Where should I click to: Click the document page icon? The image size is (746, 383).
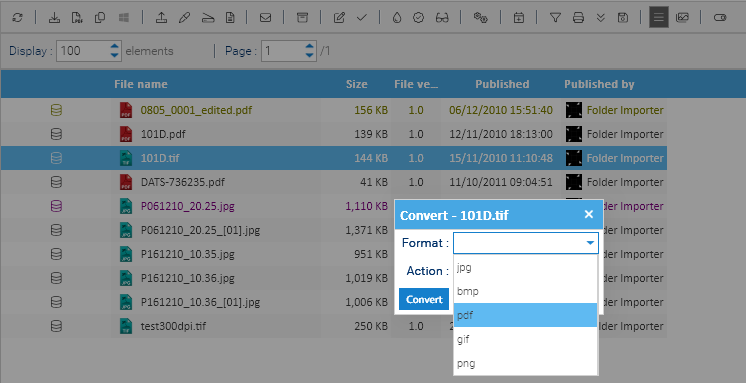click(230, 18)
